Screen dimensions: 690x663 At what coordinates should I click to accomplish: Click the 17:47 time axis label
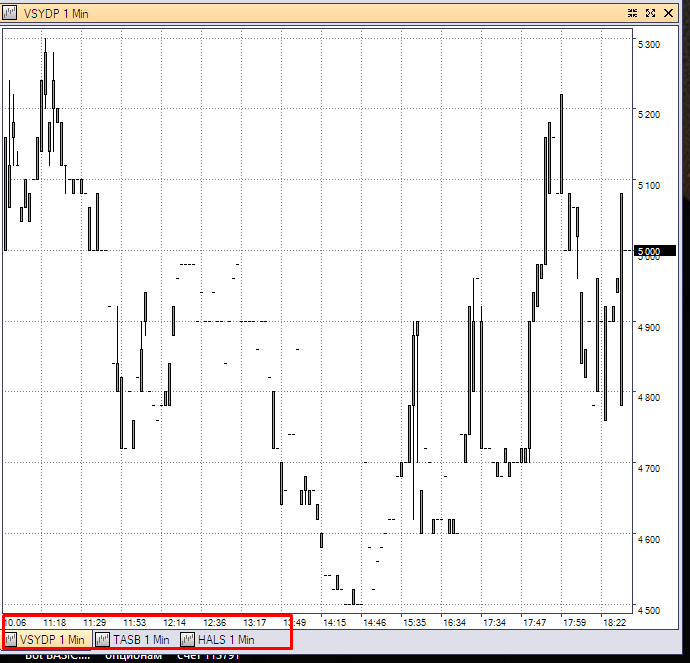tap(535, 623)
